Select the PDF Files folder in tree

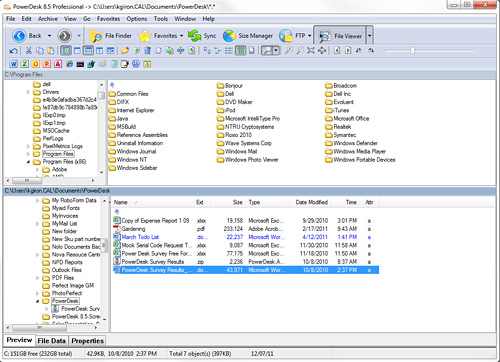click(58, 278)
